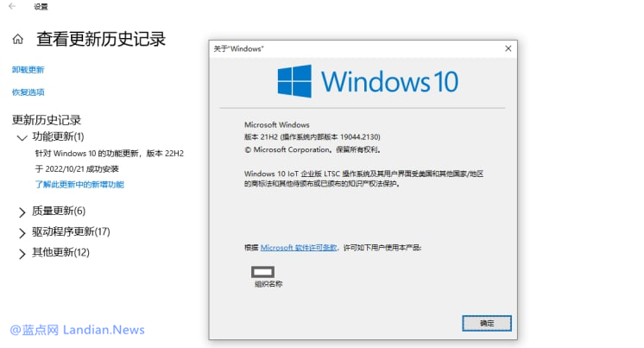Close the 关于"Windows" dialog
The height and width of the screenshot is (348, 644).
coord(508,48)
